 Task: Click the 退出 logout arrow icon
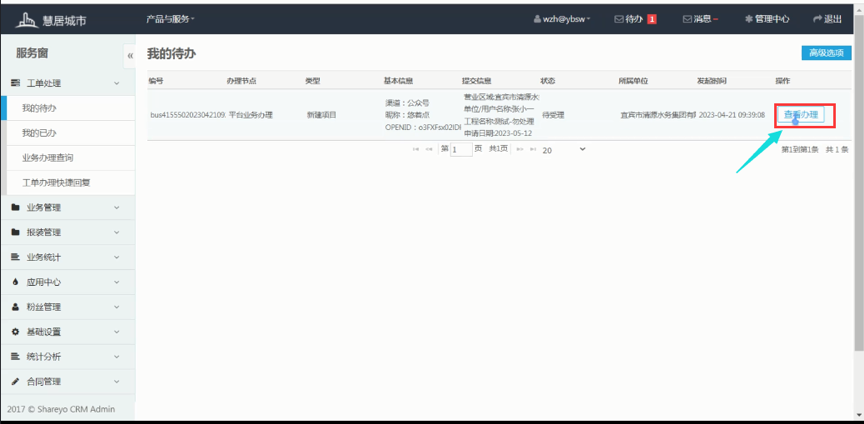817,19
